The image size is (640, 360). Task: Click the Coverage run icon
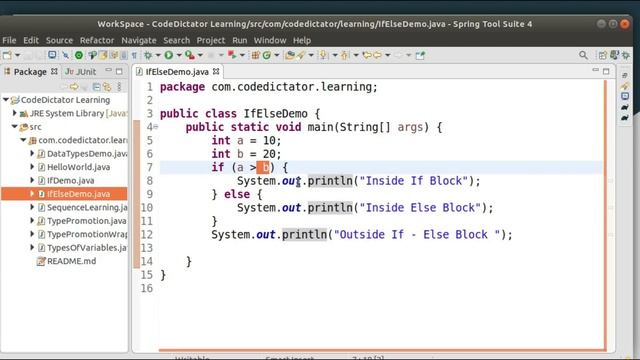pyautogui.click(x=190, y=55)
